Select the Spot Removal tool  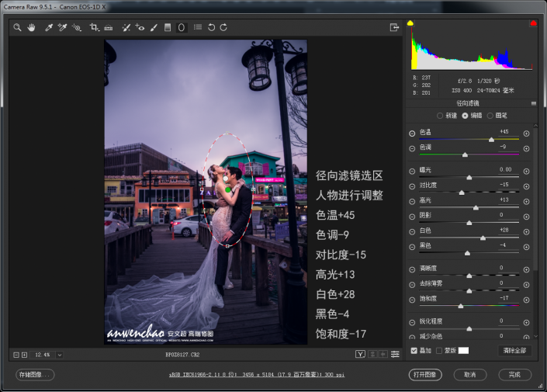pyautogui.click(x=126, y=27)
